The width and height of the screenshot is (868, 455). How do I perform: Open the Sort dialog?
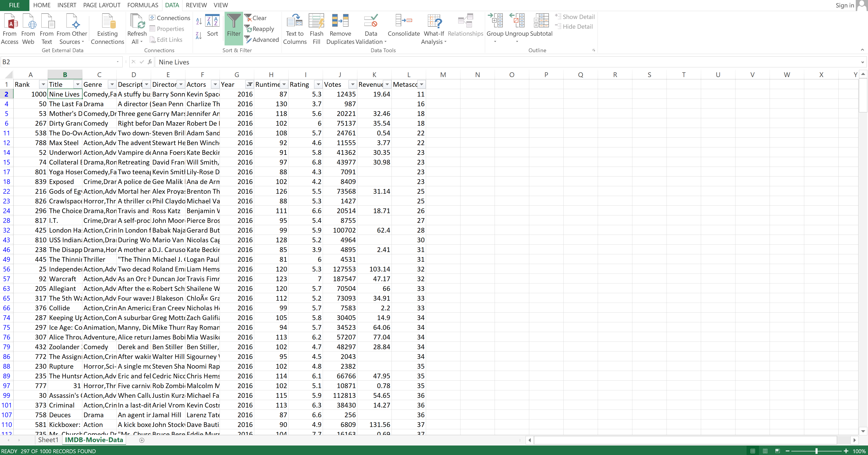click(x=213, y=26)
